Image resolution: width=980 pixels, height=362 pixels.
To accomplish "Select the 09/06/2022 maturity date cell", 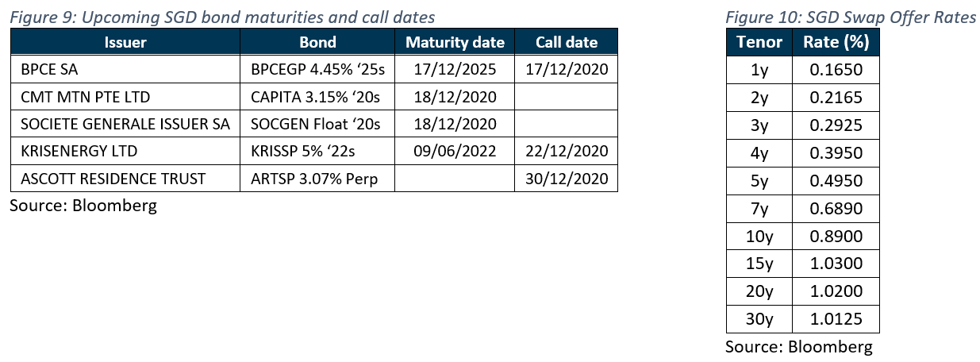I will [x=455, y=151].
